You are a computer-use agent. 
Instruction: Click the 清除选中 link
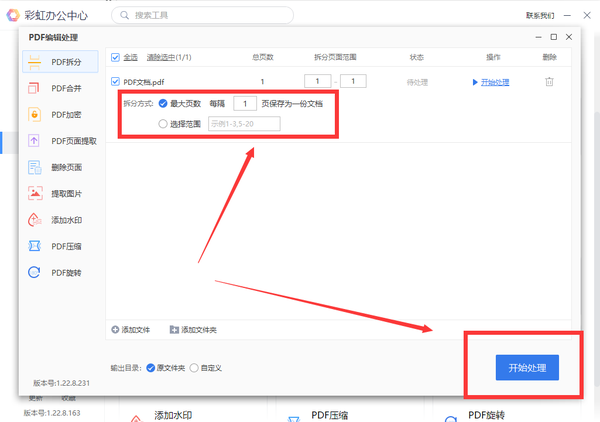point(167,57)
